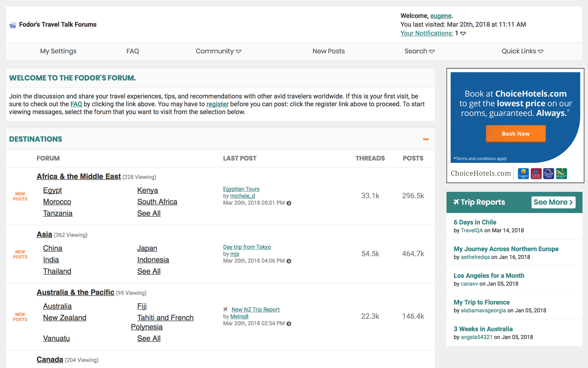Viewport: 588px width, 368px height.
Task: Go to last post arrow for New NZ Trip Report
Action: point(289,324)
